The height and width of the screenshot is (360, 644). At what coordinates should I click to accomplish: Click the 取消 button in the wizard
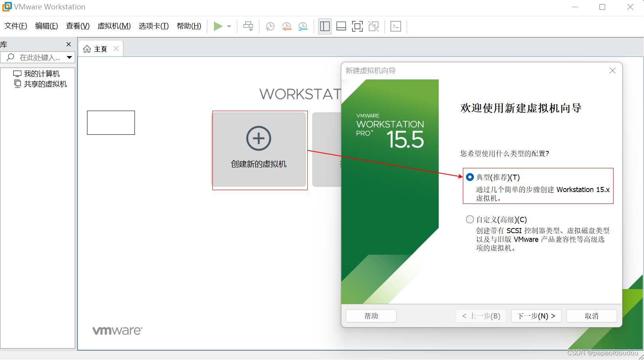592,316
